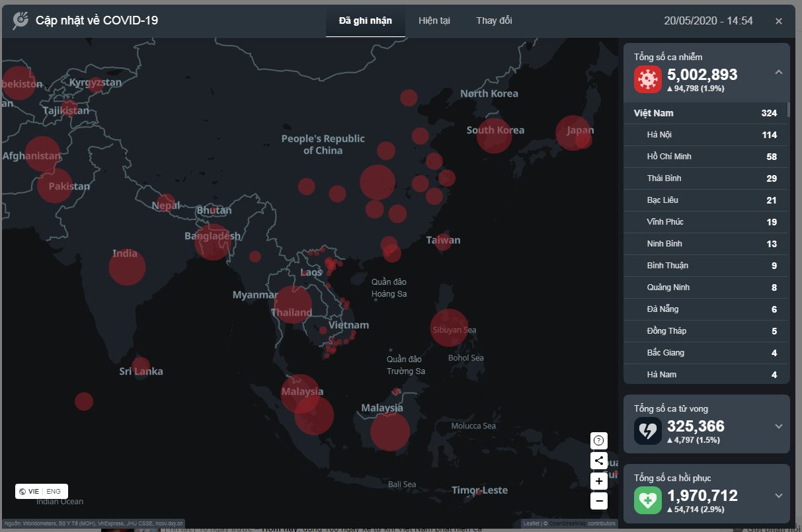
Task: Click the broken heart deaths icon
Action: (x=647, y=431)
